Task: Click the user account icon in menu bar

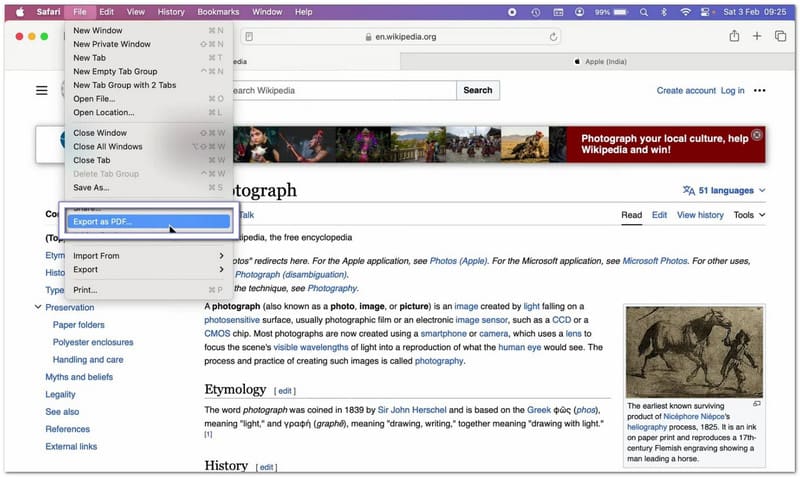Action: click(580, 12)
